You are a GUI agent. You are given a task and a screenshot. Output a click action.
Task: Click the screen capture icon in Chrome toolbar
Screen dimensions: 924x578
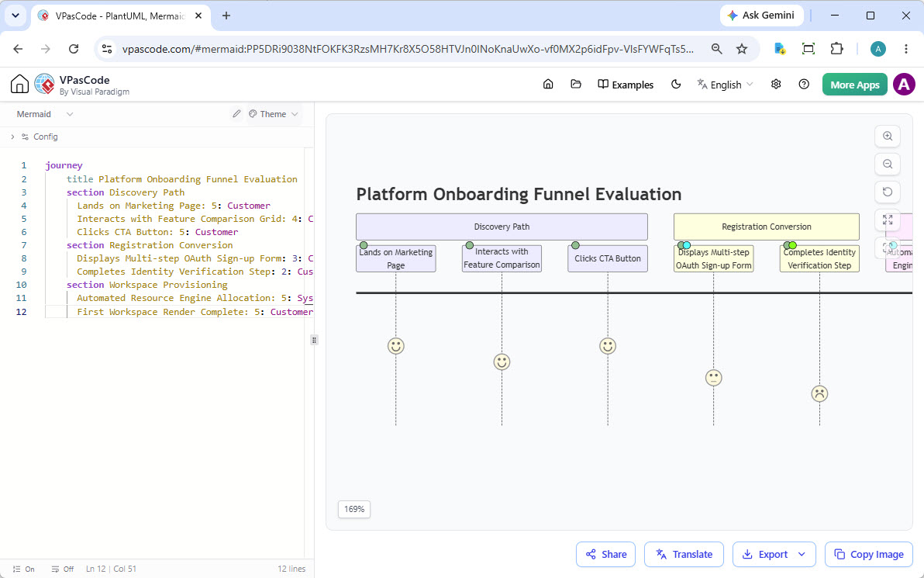pyautogui.click(x=808, y=49)
